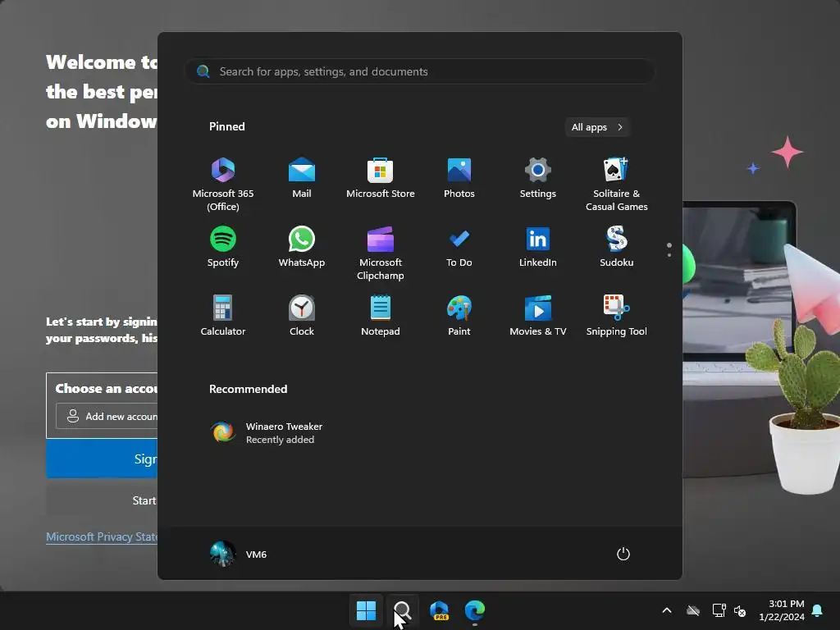840x630 pixels.
Task: Open taskbar Search
Action: pyautogui.click(x=402, y=610)
